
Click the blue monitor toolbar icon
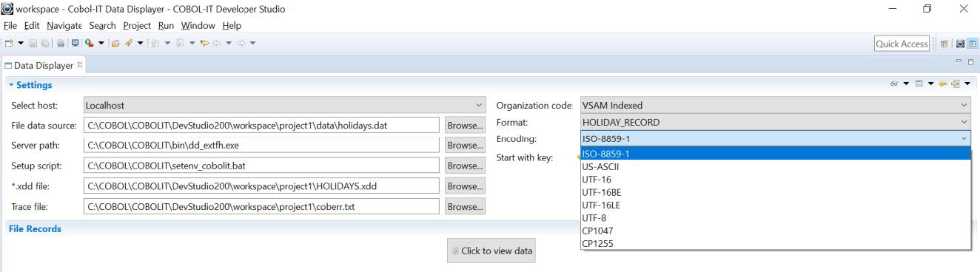coord(75,43)
